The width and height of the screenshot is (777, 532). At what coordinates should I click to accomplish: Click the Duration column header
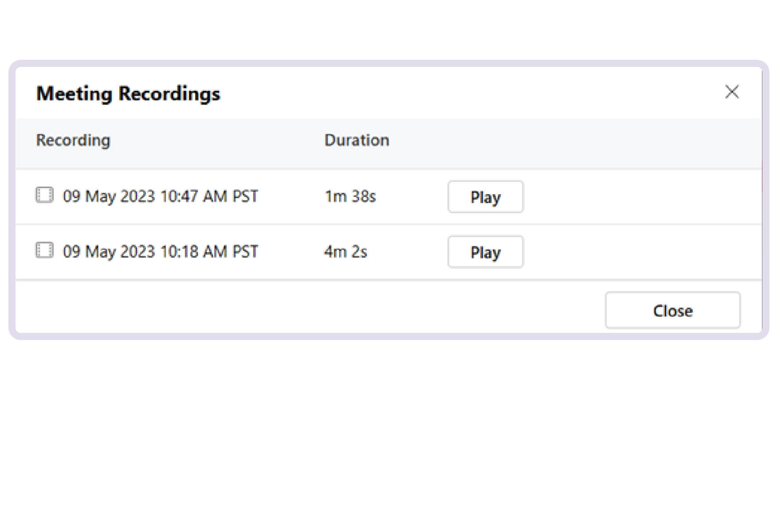357,140
